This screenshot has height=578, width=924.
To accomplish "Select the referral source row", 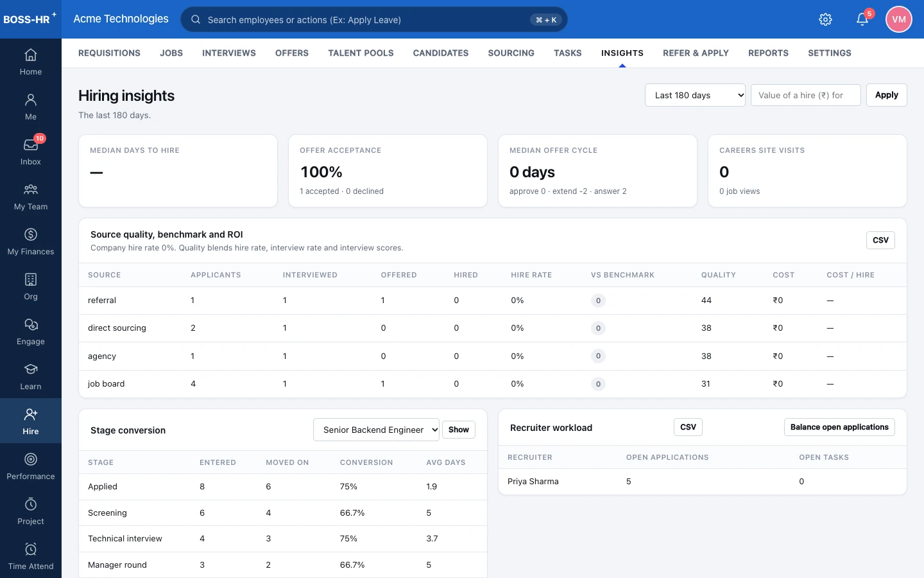I will coord(493,301).
